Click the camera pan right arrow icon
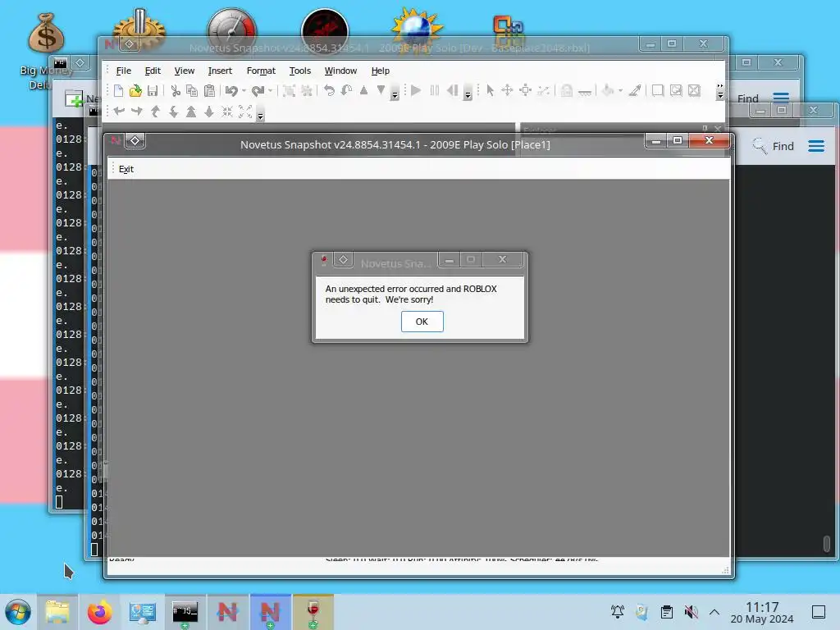 click(137, 112)
